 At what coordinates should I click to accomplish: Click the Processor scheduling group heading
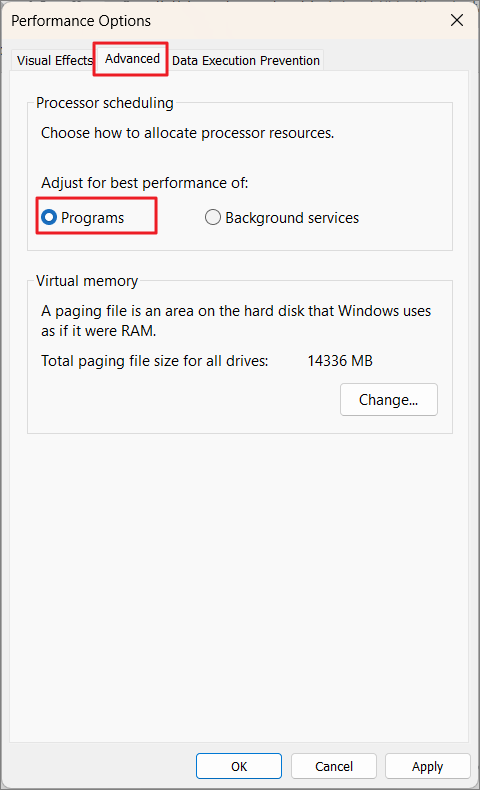tap(105, 103)
